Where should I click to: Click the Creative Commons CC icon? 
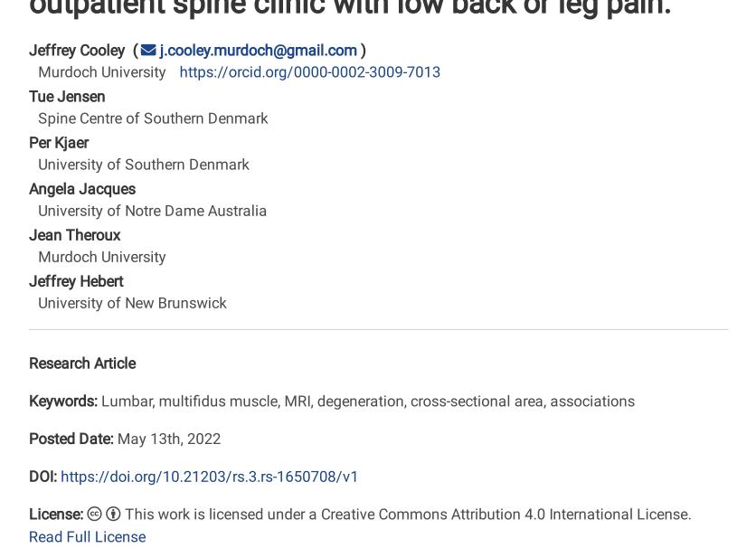[94, 514]
